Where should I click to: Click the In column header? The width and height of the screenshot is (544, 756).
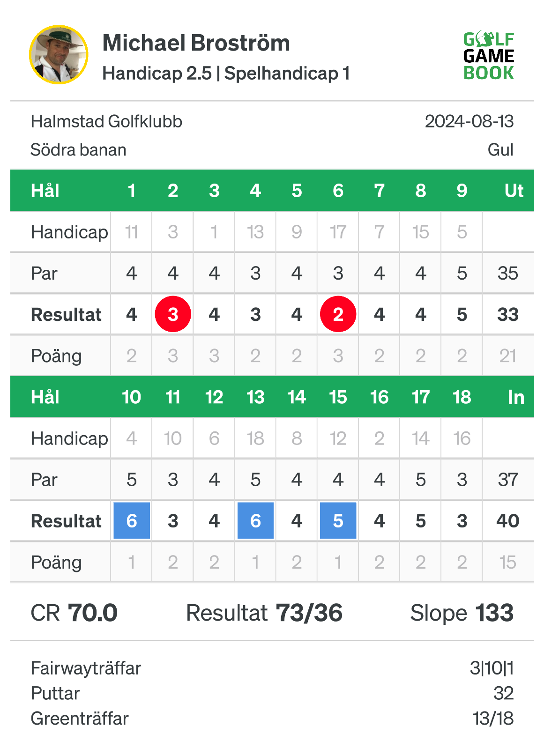tap(516, 397)
